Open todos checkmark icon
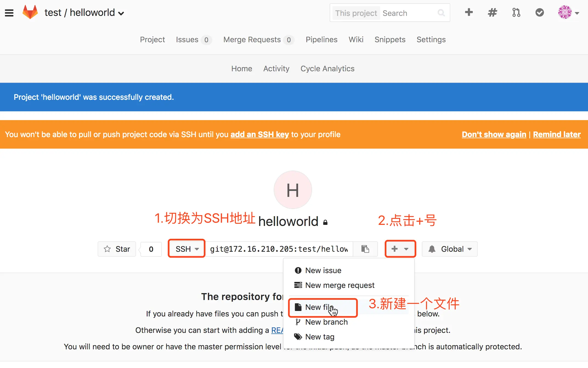The height and width of the screenshot is (368, 588). pos(539,12)
